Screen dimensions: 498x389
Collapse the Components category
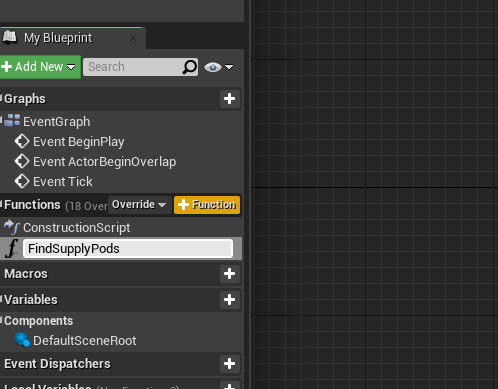click(1, 321)
